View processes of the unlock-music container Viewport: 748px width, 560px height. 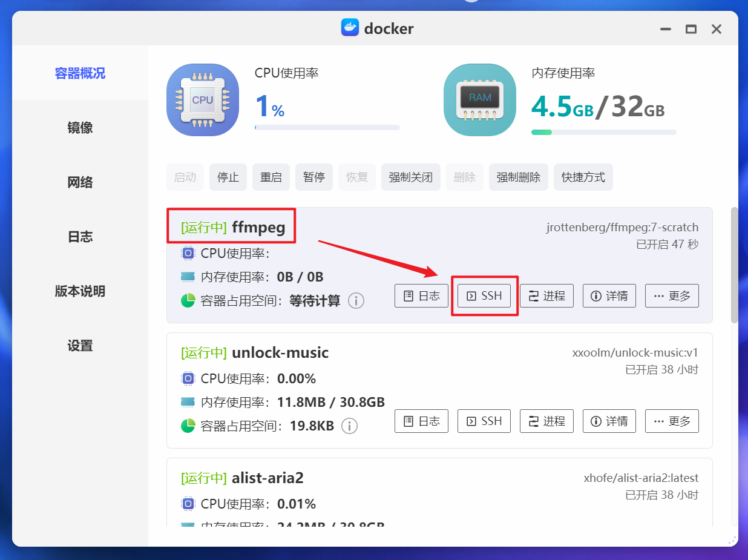pyautogui.click(x=546, y=421)
